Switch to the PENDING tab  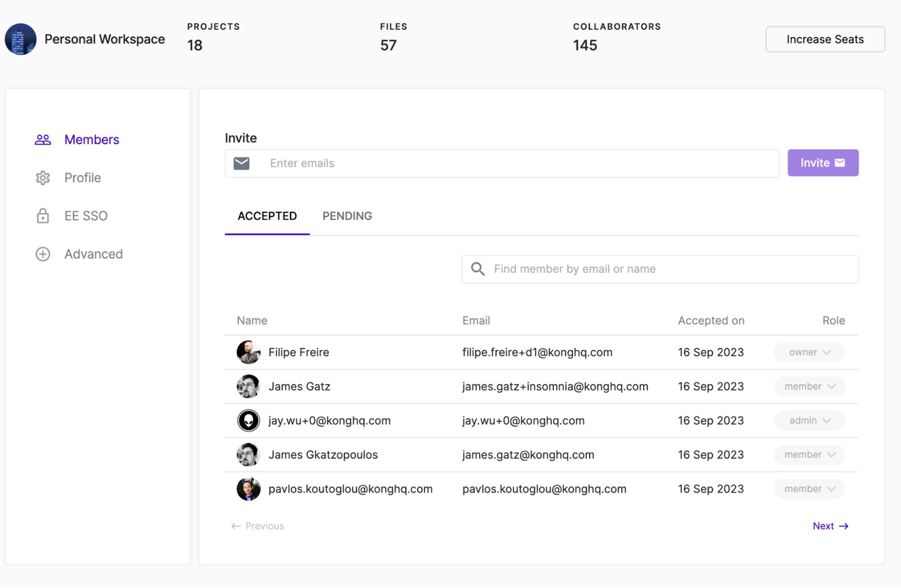click(347, 216)
